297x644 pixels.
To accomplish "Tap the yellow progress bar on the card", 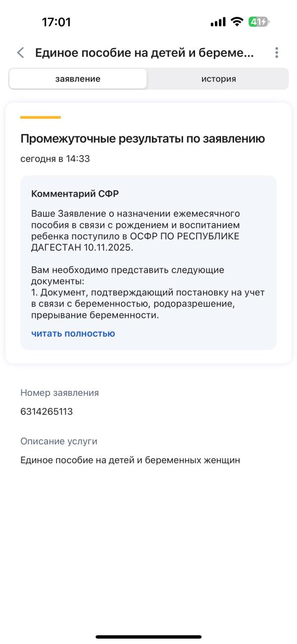I will pos(40,118).
